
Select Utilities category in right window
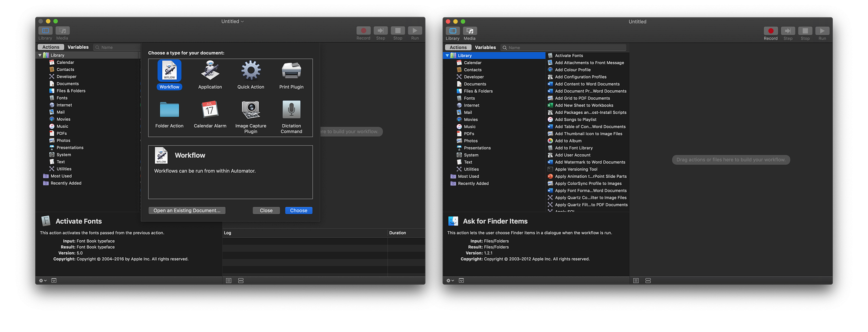click(471, 169)
